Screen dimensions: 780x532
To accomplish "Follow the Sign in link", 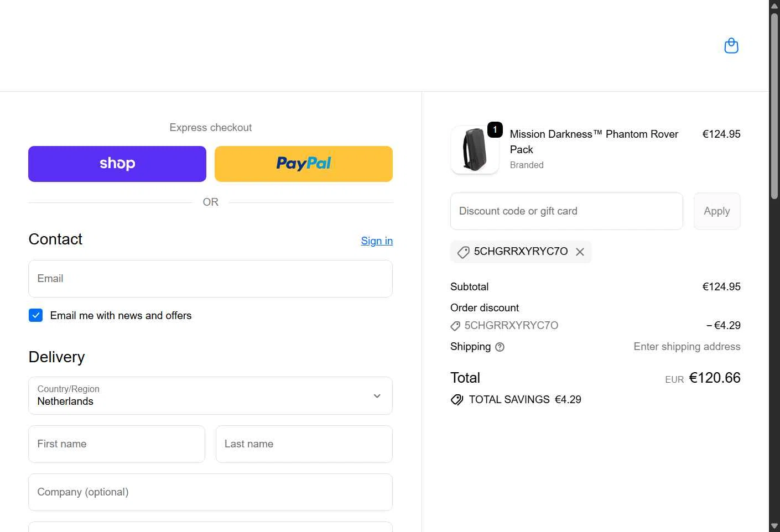I will pyautogui.click(x=377, y=241).
